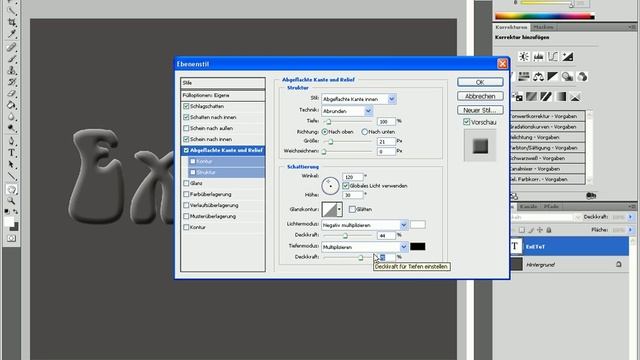Add a Curves adjustment
Screen dimensions: 640x360
553,57
